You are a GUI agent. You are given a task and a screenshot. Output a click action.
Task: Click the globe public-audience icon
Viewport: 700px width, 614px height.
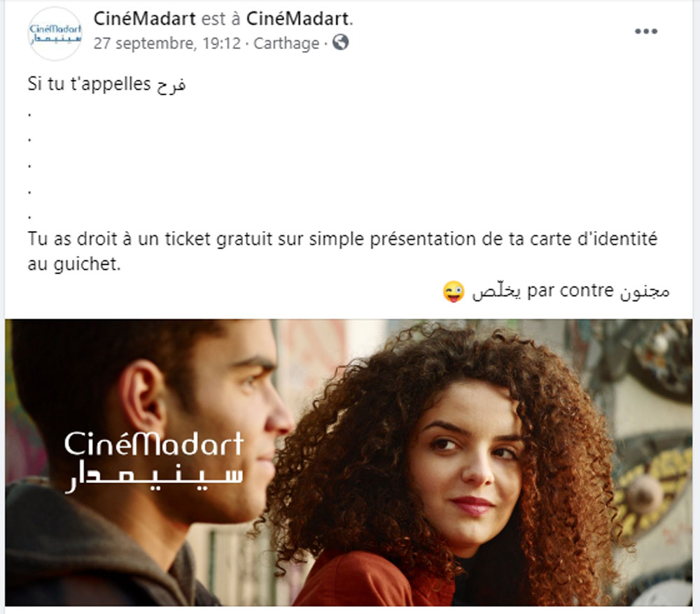pos(341,43)
